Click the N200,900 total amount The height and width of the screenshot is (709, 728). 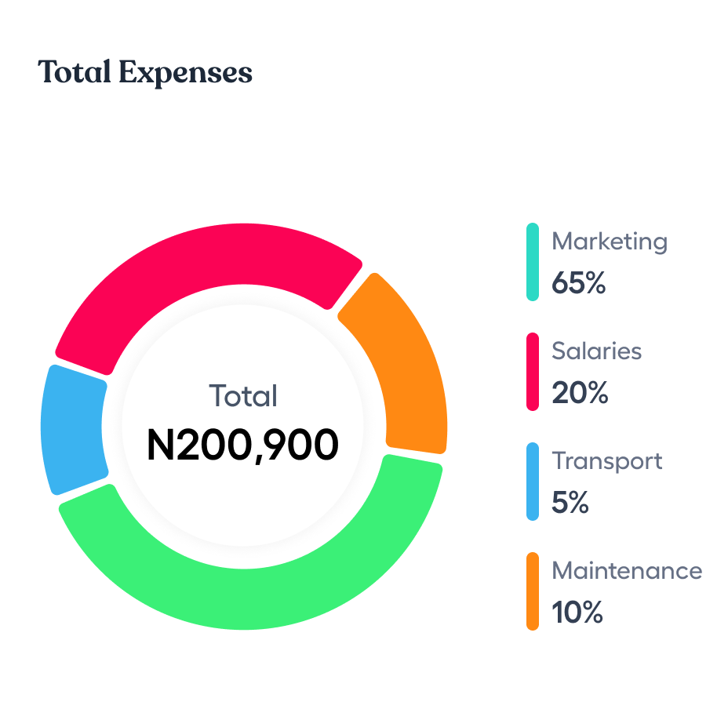pos(243,445)
